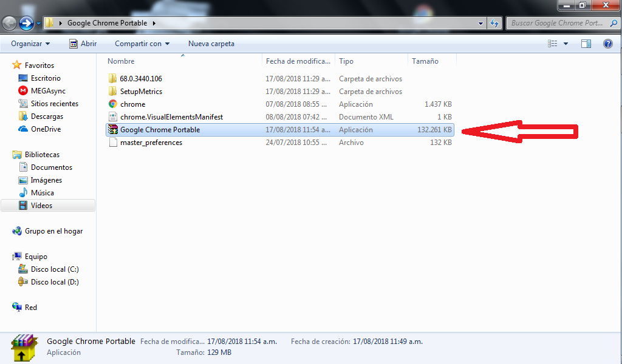622x364 pixels.
Task: Click the Bibliotecas icon in sidebar
Action: click(x=16, y=155)
